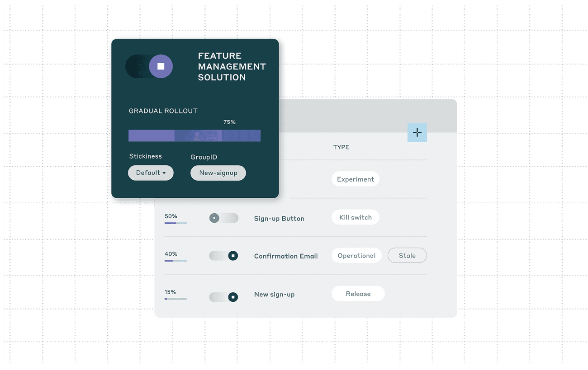
Task: Click the Stale status badge
Action: coord(407,255)
